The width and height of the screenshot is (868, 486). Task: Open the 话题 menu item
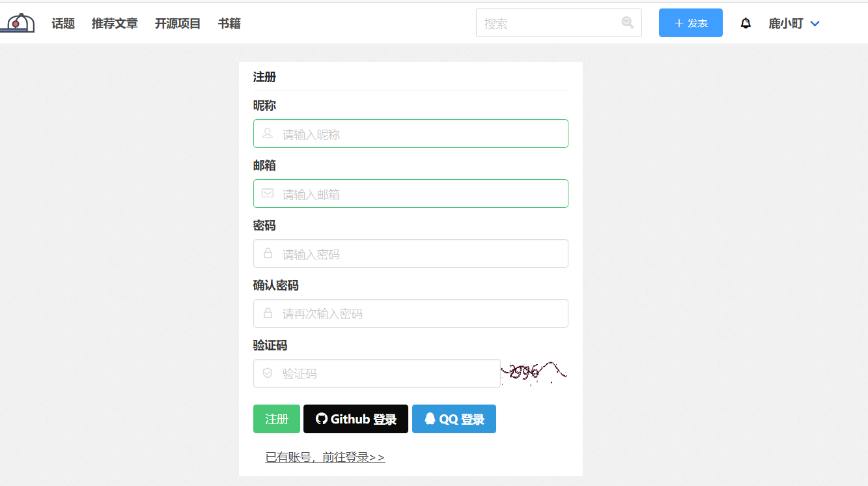[63, 23]
